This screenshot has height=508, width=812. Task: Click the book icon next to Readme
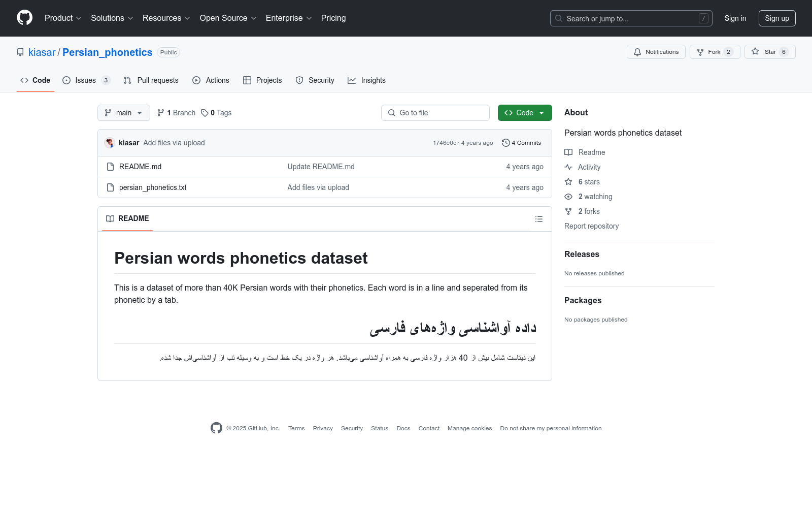point(568,152)
